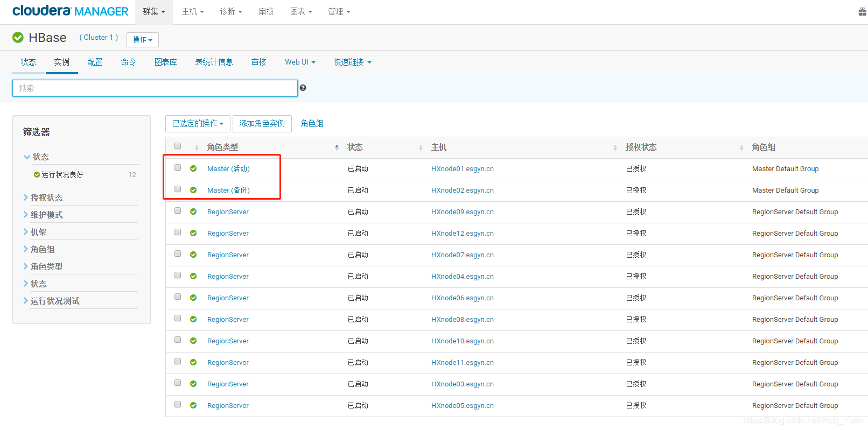Open the 审核 top menu item
The width and height of the screenshot is (868, 430).
point(266,11)
